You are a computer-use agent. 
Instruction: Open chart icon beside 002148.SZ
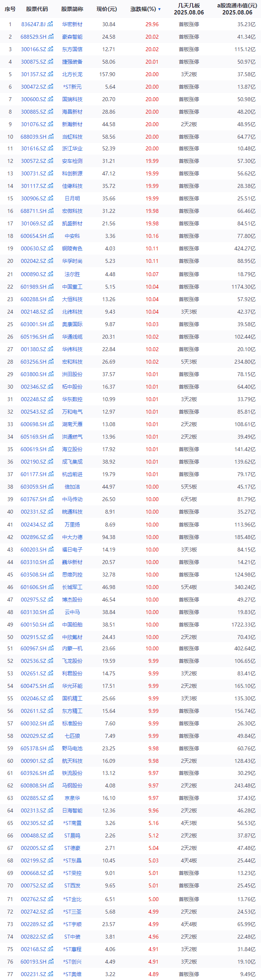[x=50, y=312]
